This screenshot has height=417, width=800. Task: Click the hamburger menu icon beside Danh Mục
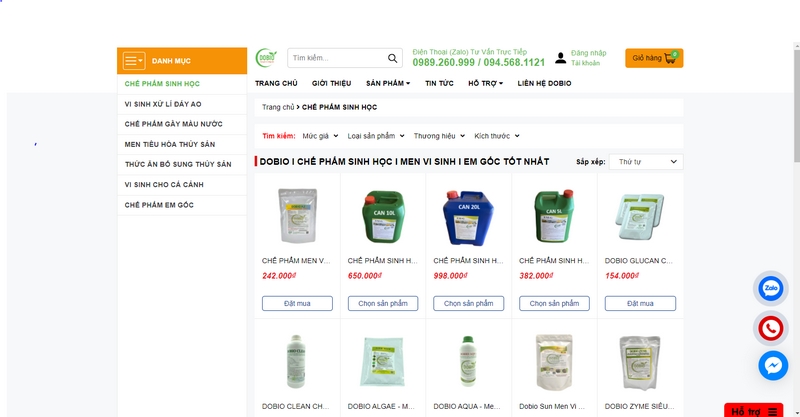134,61
